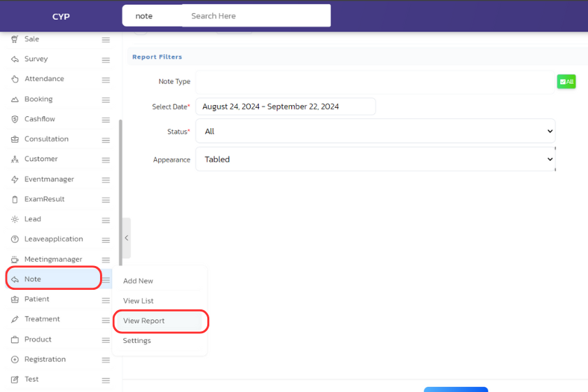The height and width of the screenshot is (392, 588).
Task: Click the Cashflow shield icon
Action: click(15, 119)
